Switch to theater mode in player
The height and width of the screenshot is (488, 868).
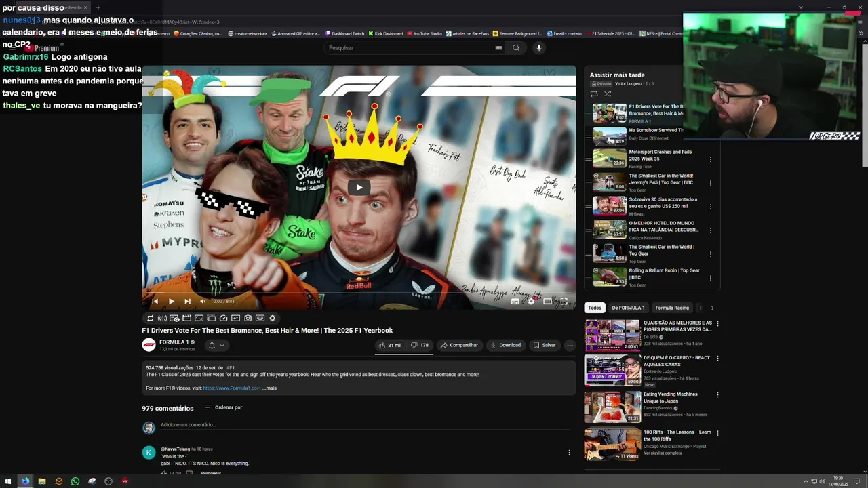547,301
